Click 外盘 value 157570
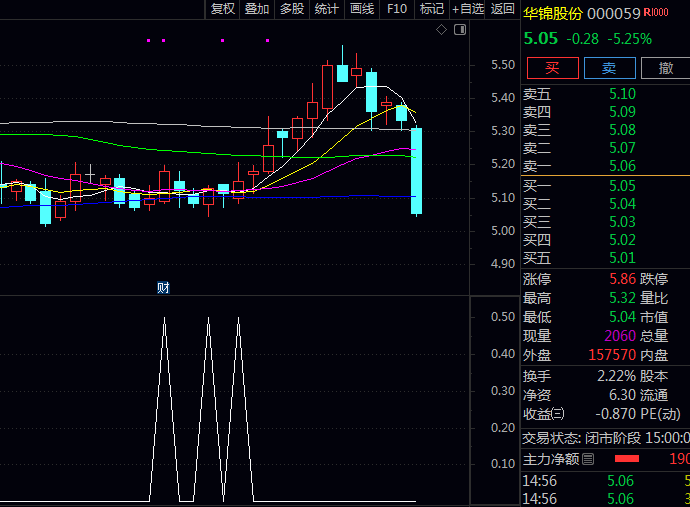This screenshot has height=507, width=690. (612, 355)
